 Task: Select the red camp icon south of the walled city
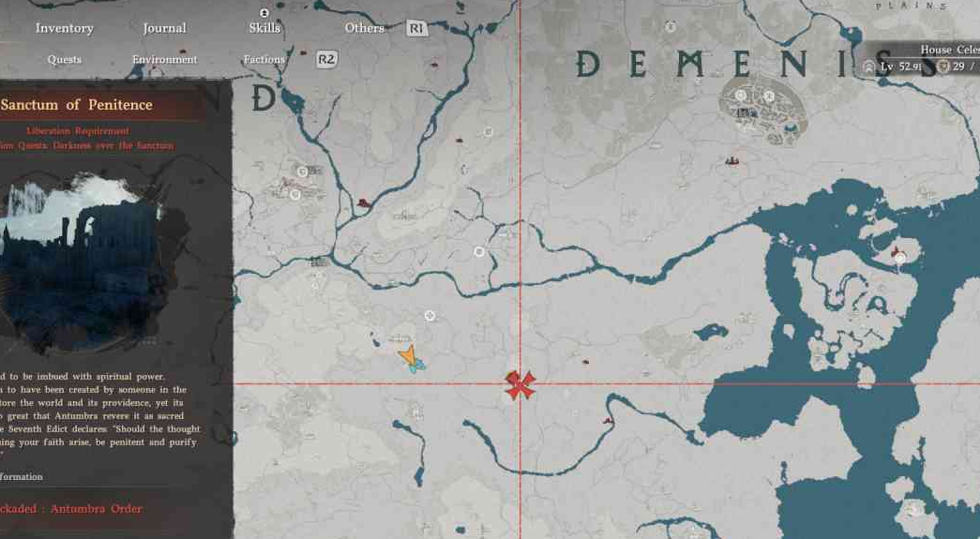[x=731, y=162]
